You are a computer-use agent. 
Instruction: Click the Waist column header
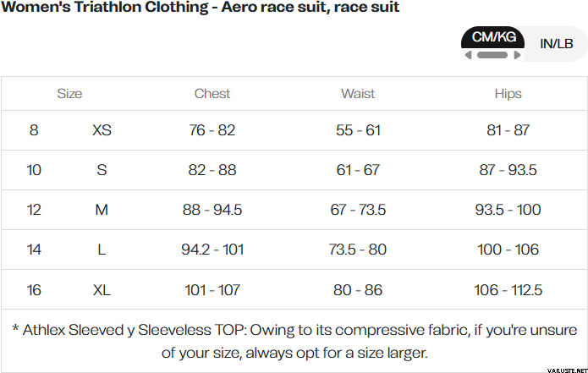(358, 94)
